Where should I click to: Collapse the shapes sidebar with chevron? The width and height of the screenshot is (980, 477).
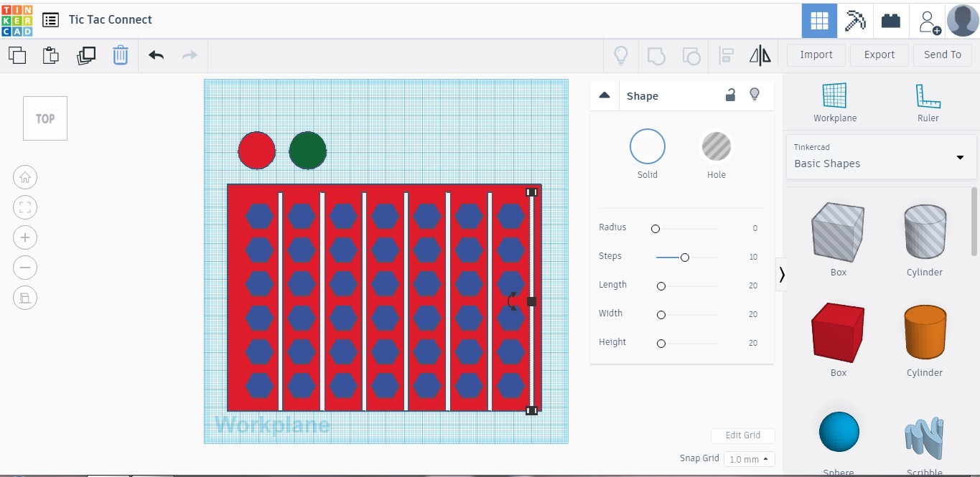point(782,275)
